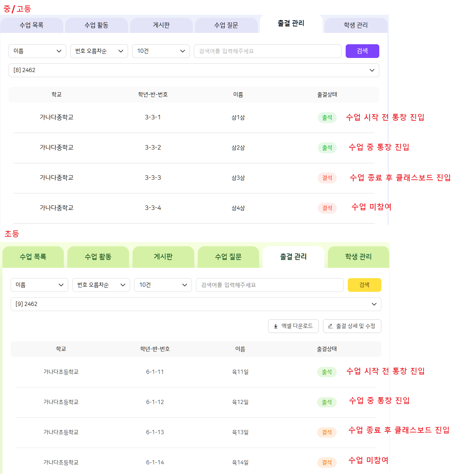Screen dimensions: 461x476
Task: Switch to the purple 수업 활동 tab
Action: pos(96,25)
